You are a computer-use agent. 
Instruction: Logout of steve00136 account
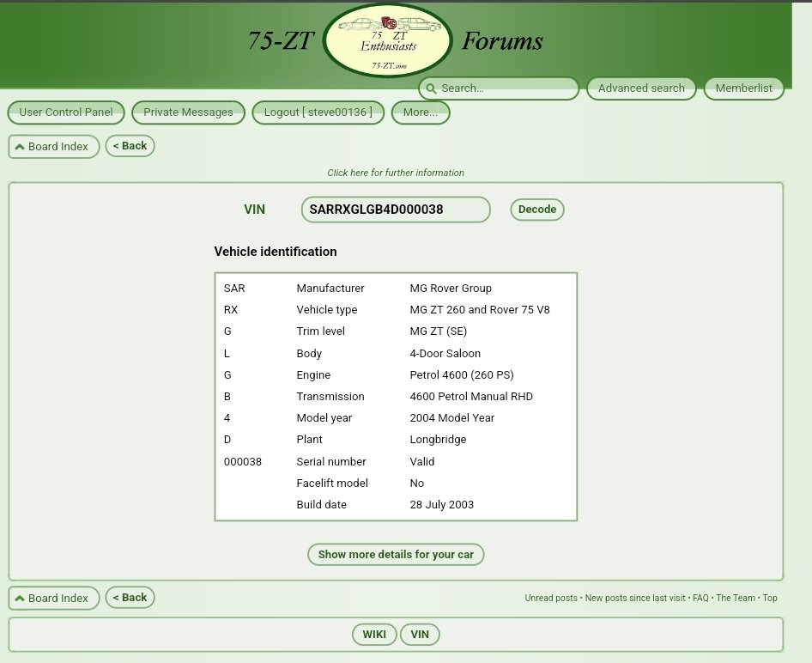(318, 113)
